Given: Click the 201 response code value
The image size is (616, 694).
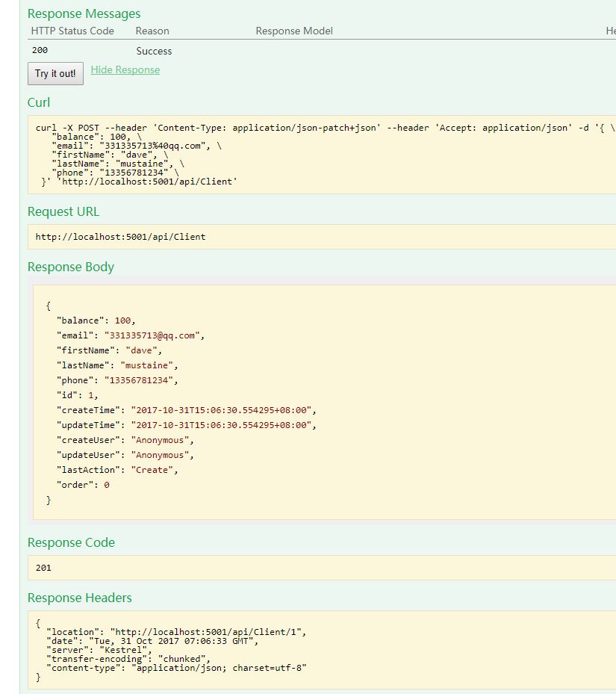Looking at the screenshot, I should click(x=43, y=568).
